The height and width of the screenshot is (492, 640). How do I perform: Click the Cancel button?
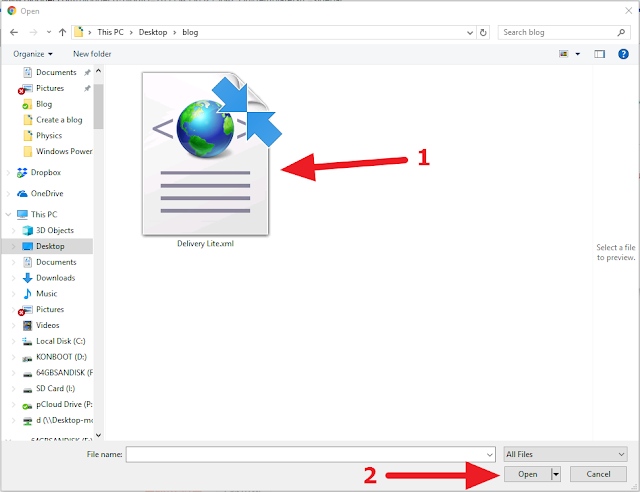[x=598, y=474]
